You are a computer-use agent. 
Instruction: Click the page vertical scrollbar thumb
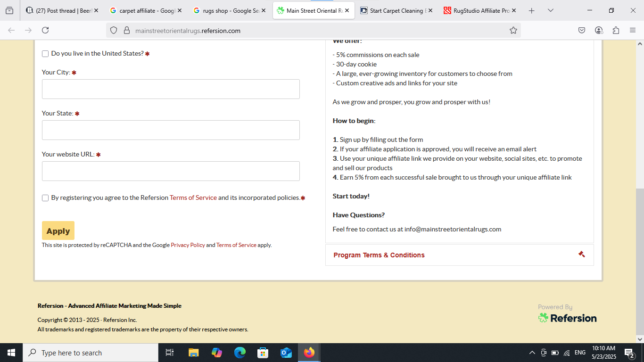(640, 261)
